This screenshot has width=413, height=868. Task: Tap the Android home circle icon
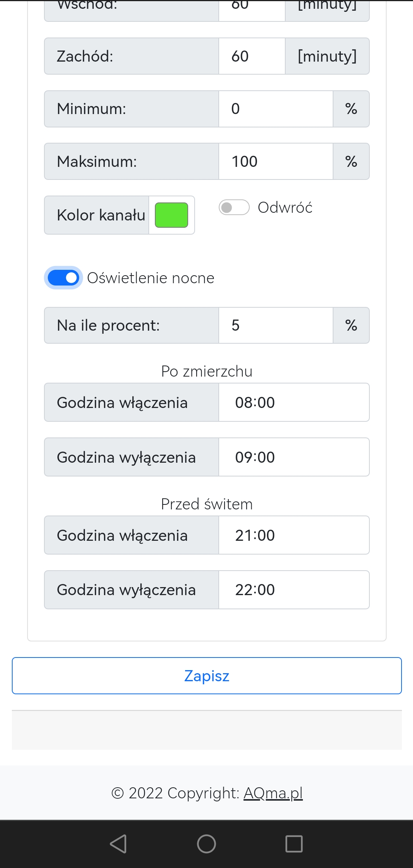coord(206,844)
